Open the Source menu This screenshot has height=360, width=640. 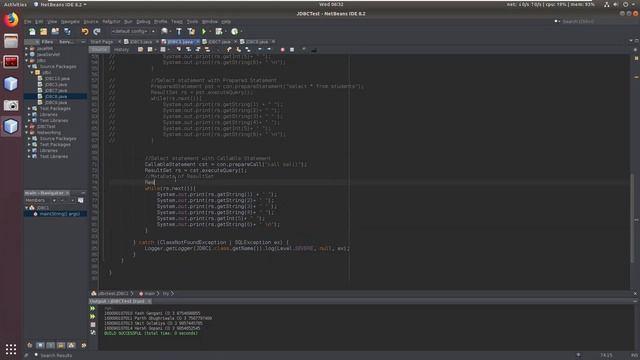tap(91, 22)
